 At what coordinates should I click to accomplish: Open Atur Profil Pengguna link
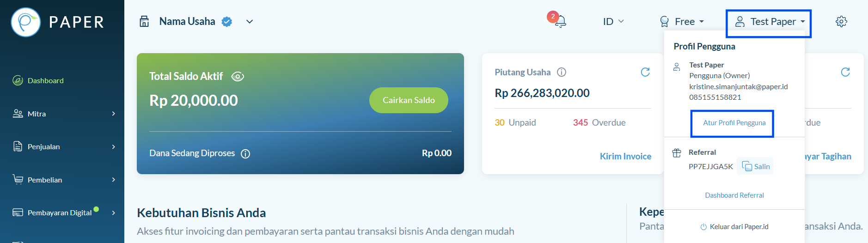pyautogui.click(x=734, y=123)
